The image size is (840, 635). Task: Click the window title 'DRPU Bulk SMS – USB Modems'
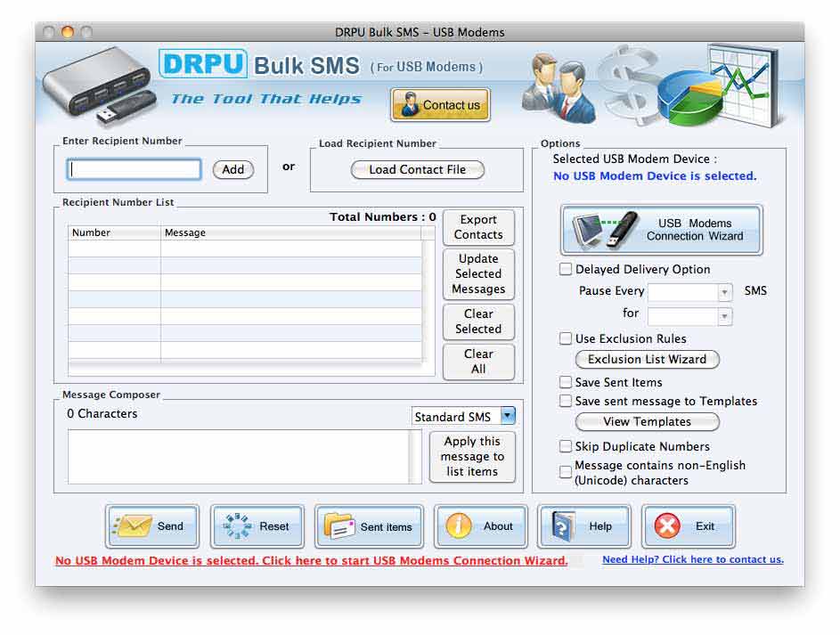pos(420,32)
